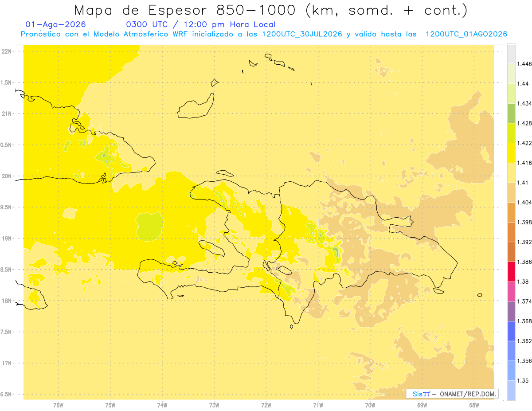532x411 pixels.
Task: Click the colorbar value 1.38
Action: pyautogui.click(x=523, y=282)
